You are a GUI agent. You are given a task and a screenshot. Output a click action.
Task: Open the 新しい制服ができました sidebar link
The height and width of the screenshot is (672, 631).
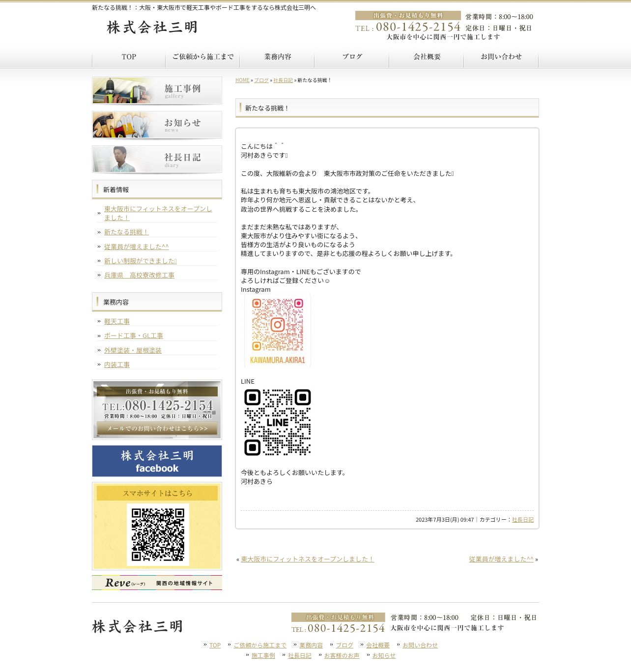(141, 261)
